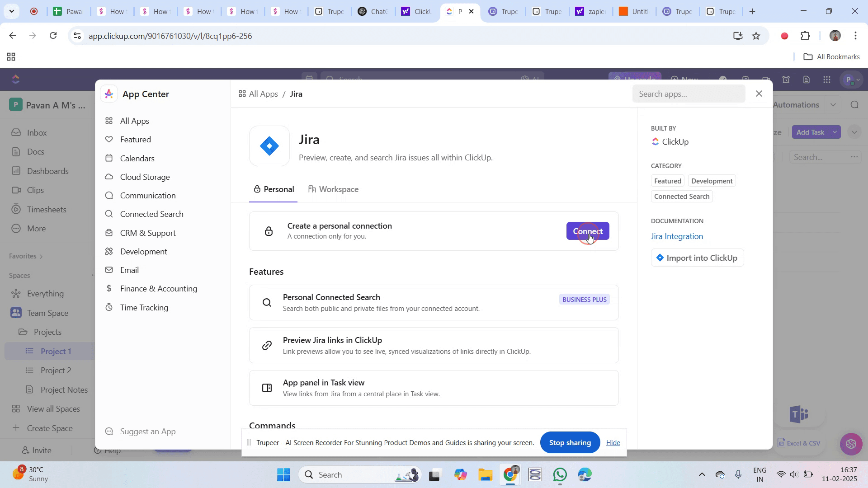Open the Calendars category in App Center

137,159
